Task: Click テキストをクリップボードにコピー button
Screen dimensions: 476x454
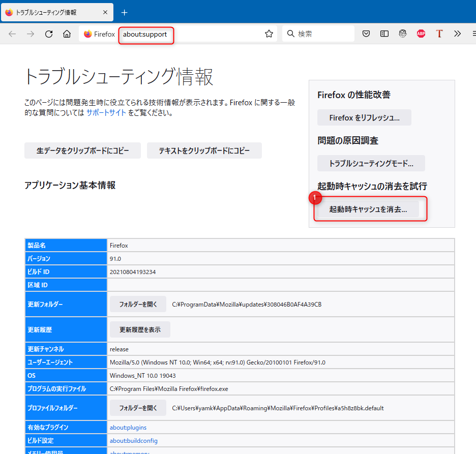Action: click(x=204, y=150)
